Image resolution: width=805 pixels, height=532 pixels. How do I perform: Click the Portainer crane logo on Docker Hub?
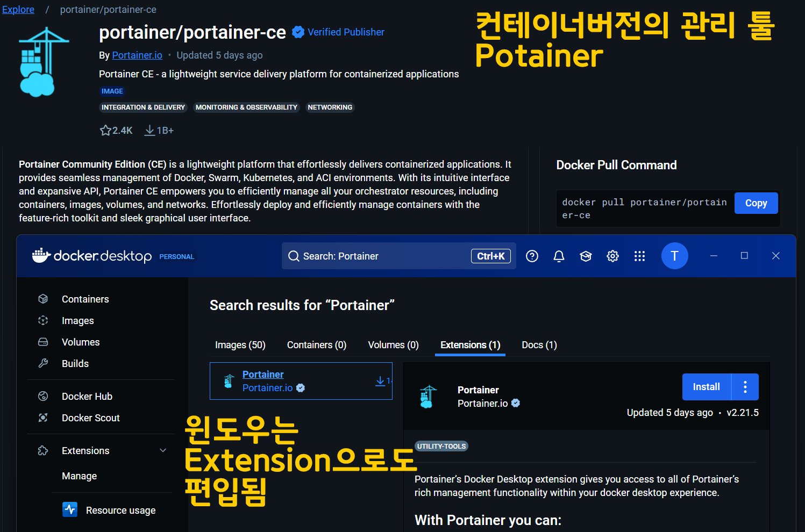[44, 62]
